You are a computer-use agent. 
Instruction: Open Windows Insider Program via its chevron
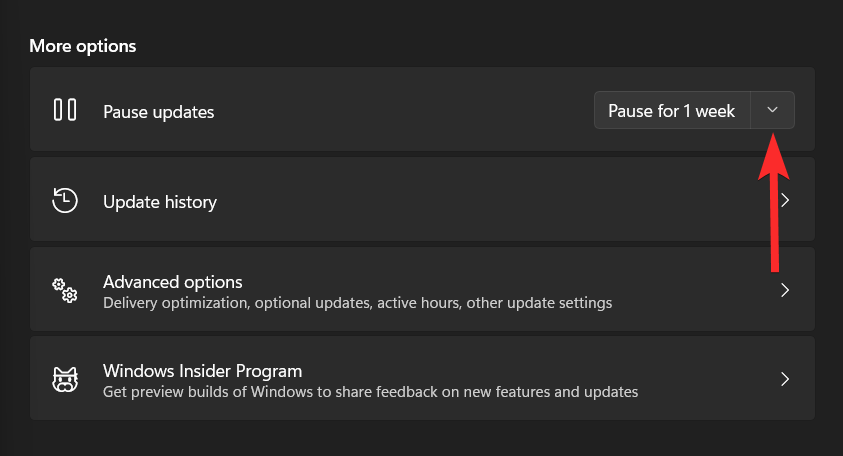[785, 380]
